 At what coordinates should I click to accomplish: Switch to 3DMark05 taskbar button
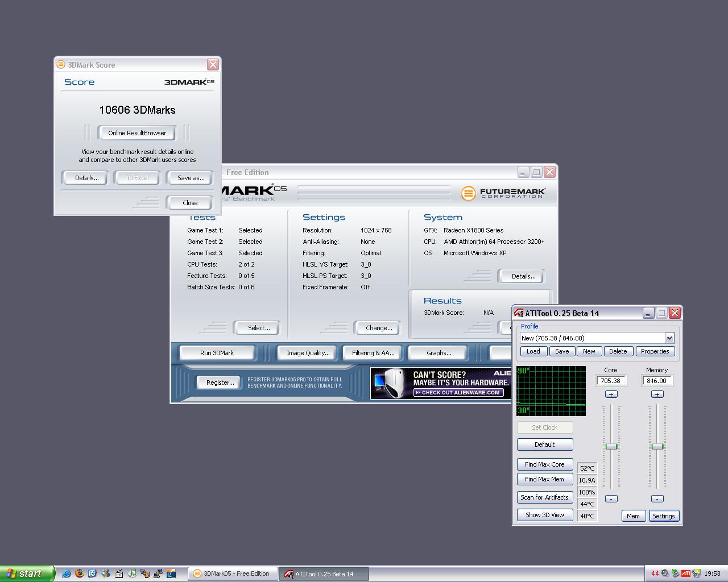pyautogui.click(x=233, y=573)
